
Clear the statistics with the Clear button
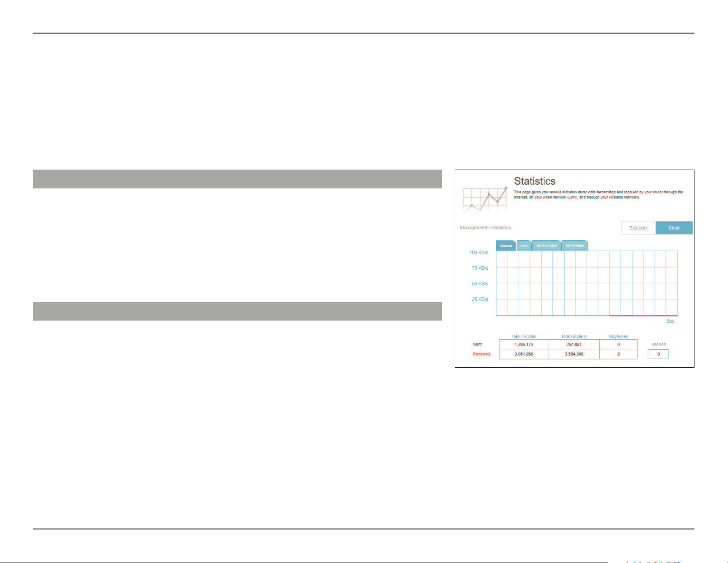[674, 228]
